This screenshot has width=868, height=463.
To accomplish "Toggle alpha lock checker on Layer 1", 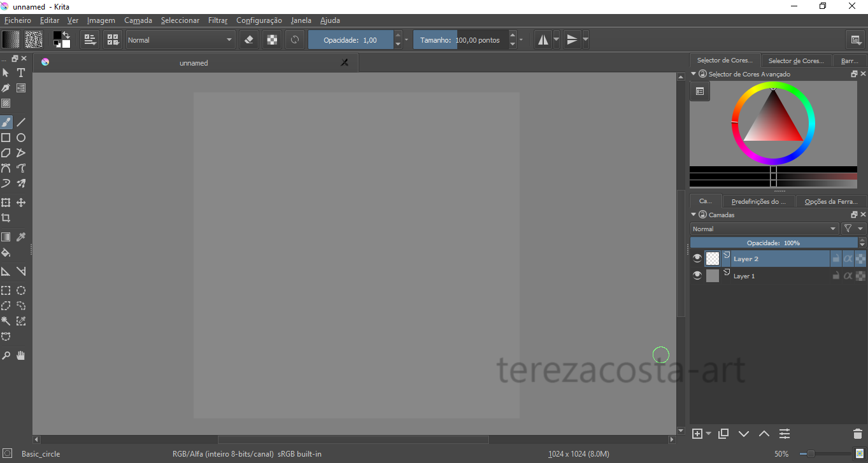I will 860,276.
